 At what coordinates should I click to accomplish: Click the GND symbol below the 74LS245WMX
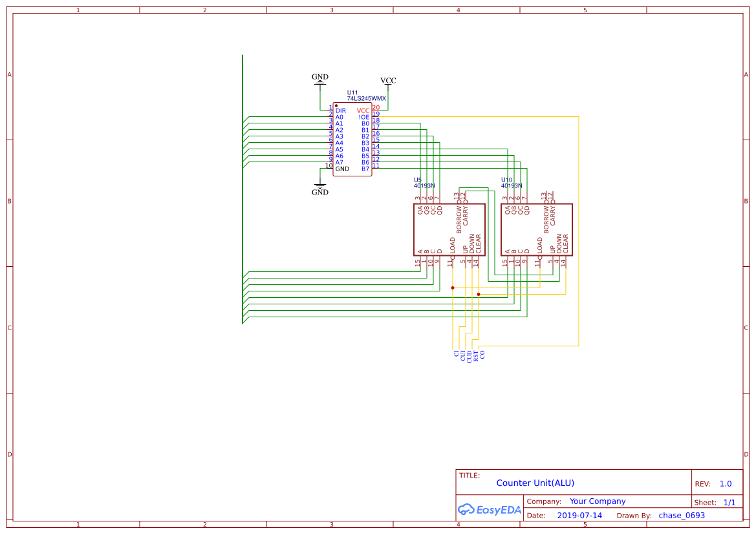(320, 189)
